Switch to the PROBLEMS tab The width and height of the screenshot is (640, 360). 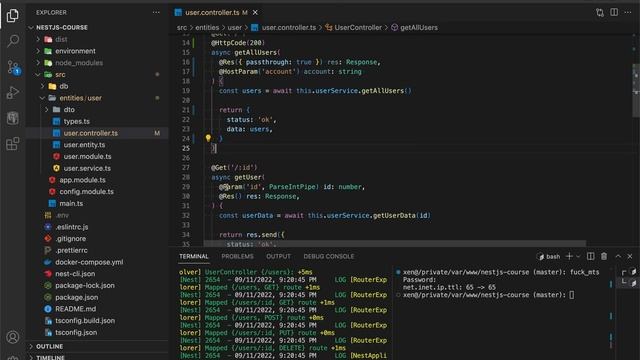[x=238, y=256]
